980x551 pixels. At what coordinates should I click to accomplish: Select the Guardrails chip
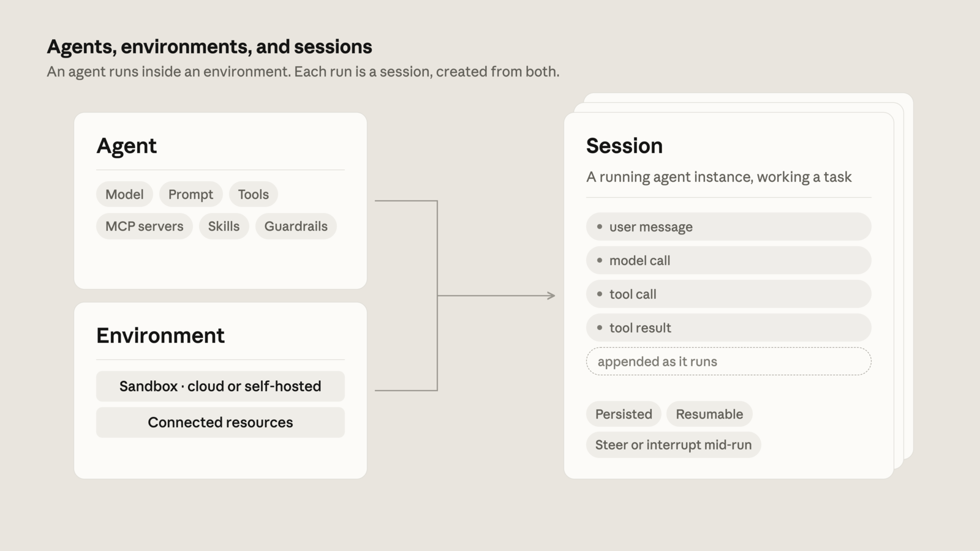(296, 226)
